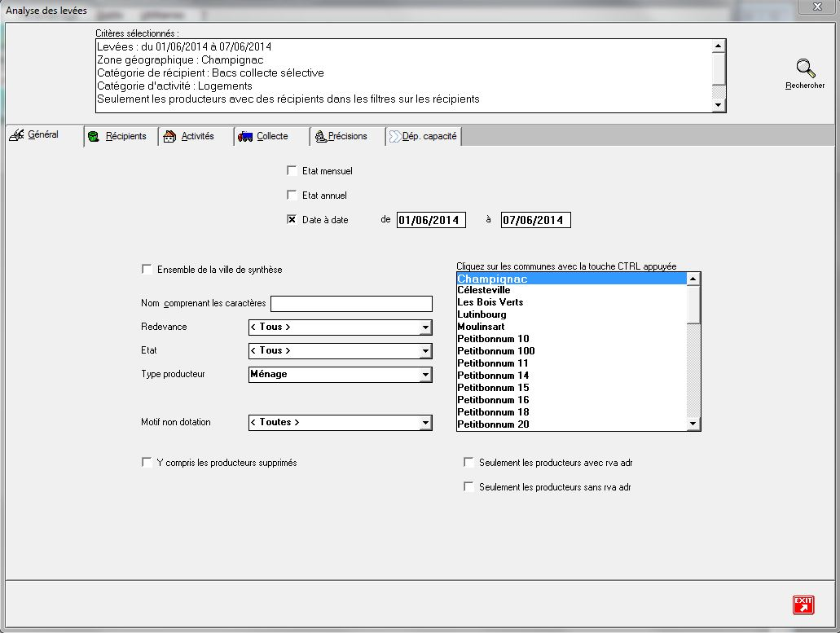Screen dimensions: 840x633
Task: Open the Type producteur dropdown
Action: pos(424,375)
